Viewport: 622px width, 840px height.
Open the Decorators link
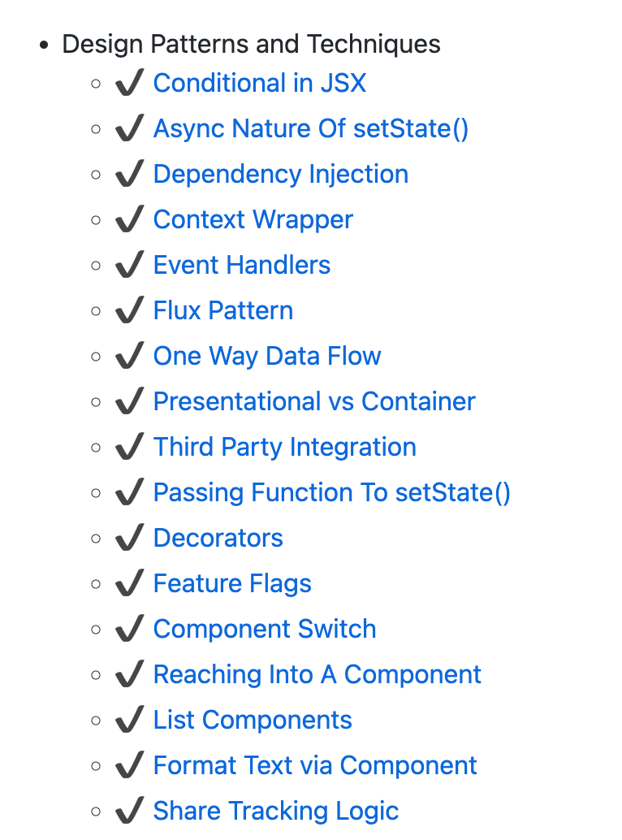(x=218, y=538)
